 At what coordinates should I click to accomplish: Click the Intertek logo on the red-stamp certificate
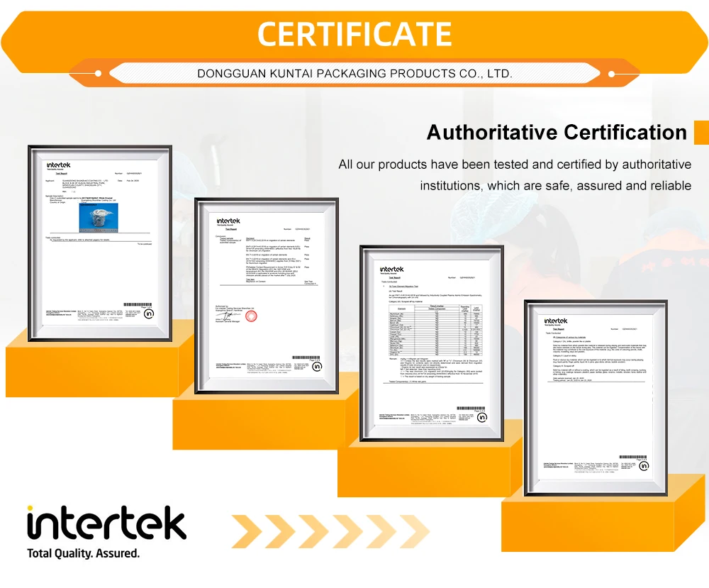228,221
